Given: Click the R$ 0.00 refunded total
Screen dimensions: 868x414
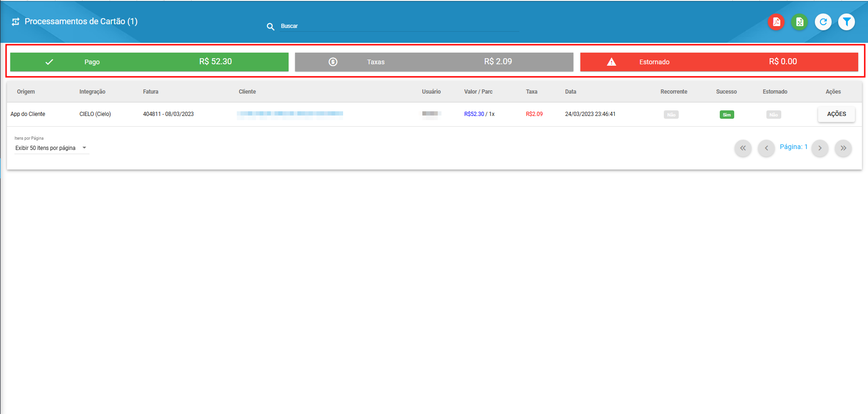Looking at the screenshot, I should pyautogui.click(x=783, y=61).
